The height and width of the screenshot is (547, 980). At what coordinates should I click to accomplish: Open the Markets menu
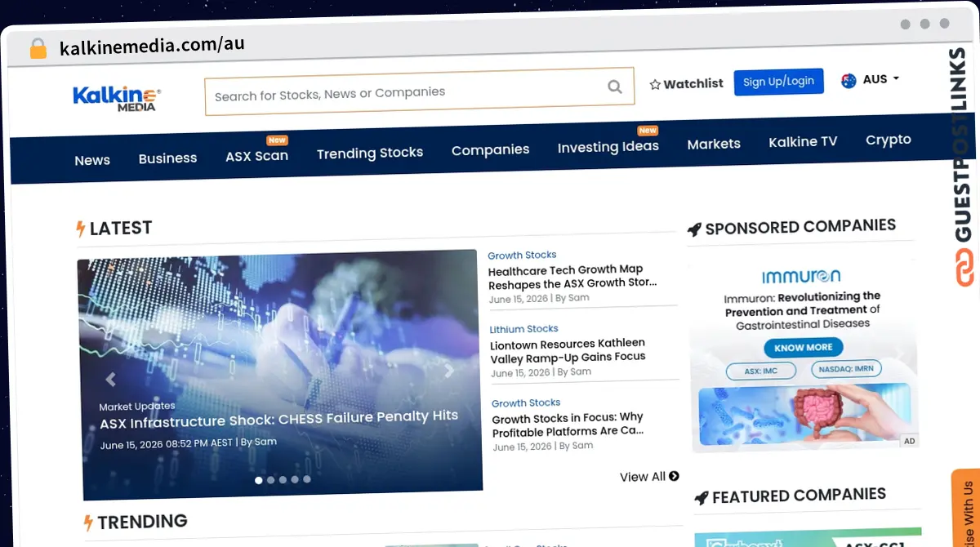(714, 144)
